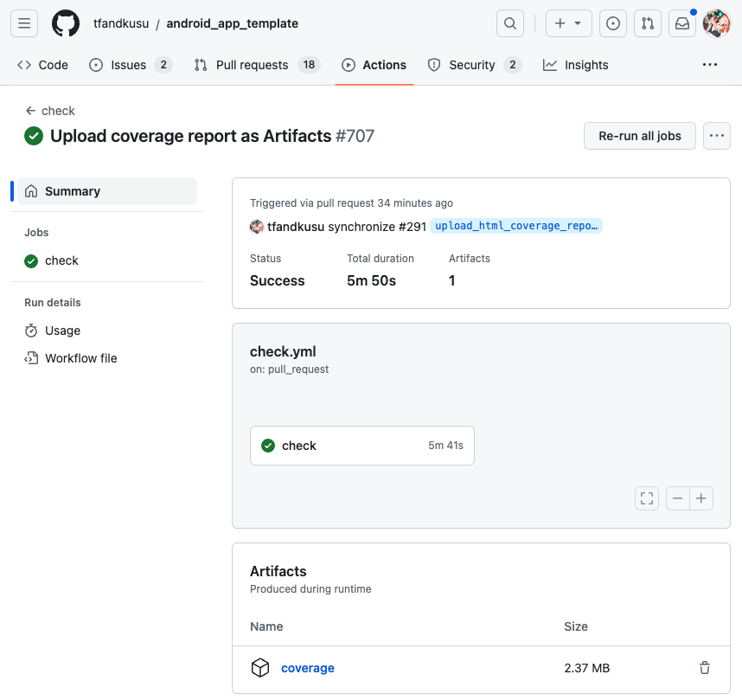This screenshot has height=700, width=742.
Task: Click the Security count badge 2
Action: pyautogui.click(x=513, y=65)
